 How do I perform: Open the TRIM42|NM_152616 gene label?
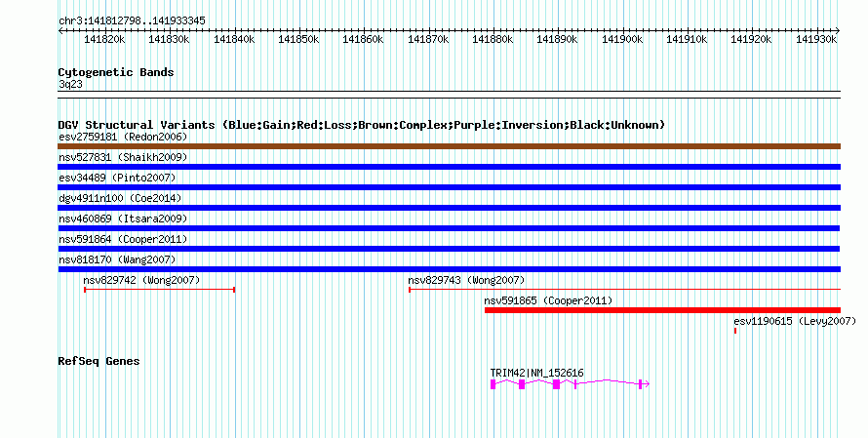click(x=536, y=374)
